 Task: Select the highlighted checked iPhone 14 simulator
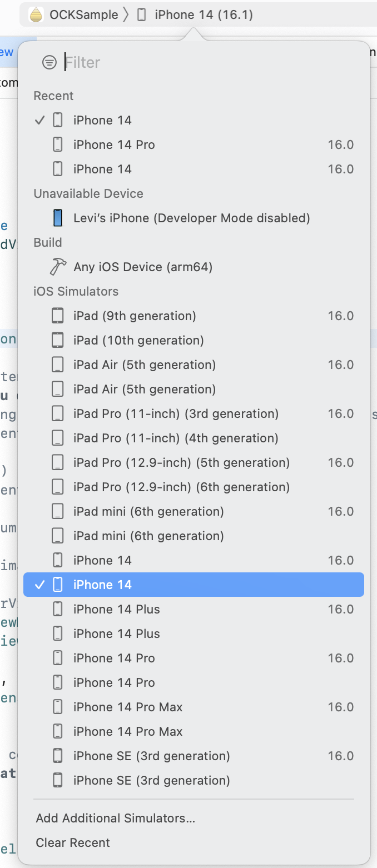click(x=194, y=585)
